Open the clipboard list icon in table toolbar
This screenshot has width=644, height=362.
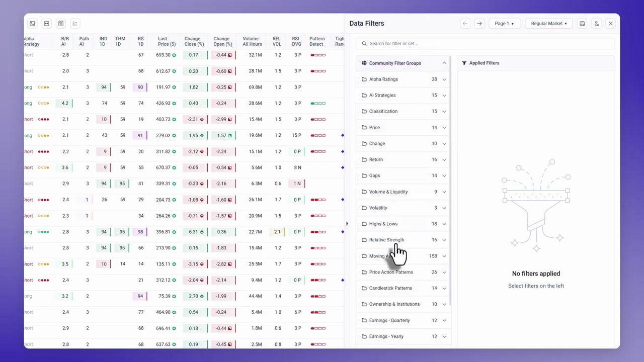pyautogui.click(x=61, y=24)
